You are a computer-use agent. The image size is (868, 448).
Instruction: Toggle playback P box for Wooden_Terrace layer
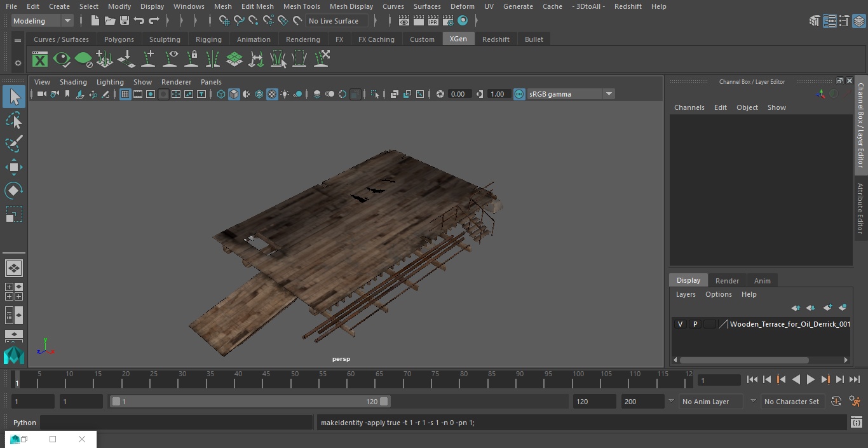(695, 324)
